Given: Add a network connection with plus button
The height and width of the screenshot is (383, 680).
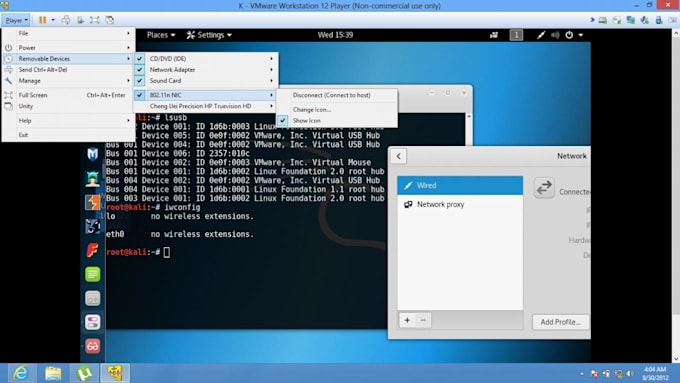Looking at the screenshot, I should [x=407, y=321].
